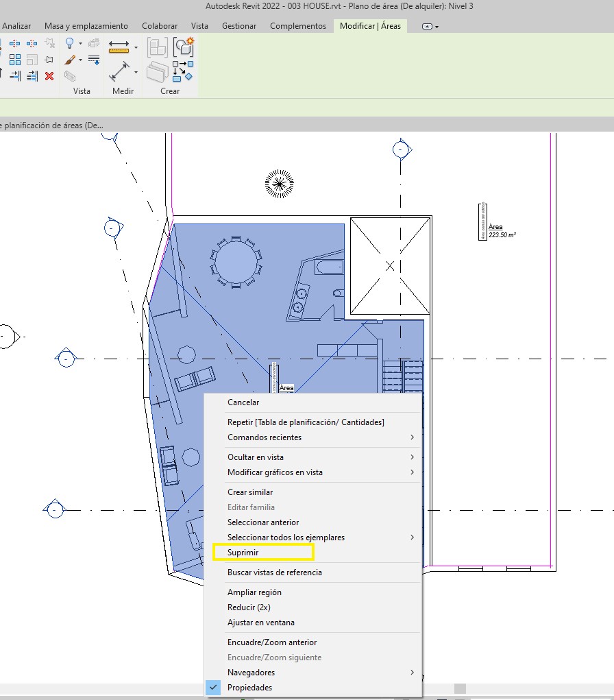Screen dimensions: 614x700
Task: Click the light bulb hide-in-view icon
Action: (x=69, y=43)
